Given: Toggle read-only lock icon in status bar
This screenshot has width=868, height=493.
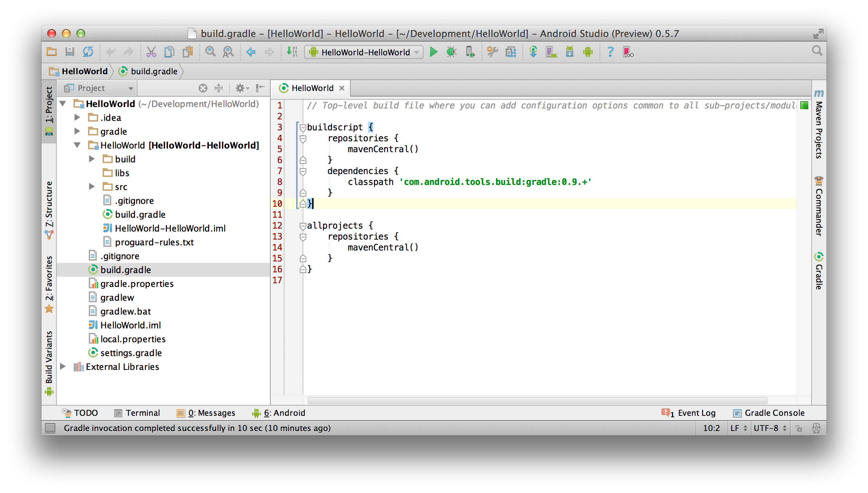Looking at the screenshot, I should point(799,428).
